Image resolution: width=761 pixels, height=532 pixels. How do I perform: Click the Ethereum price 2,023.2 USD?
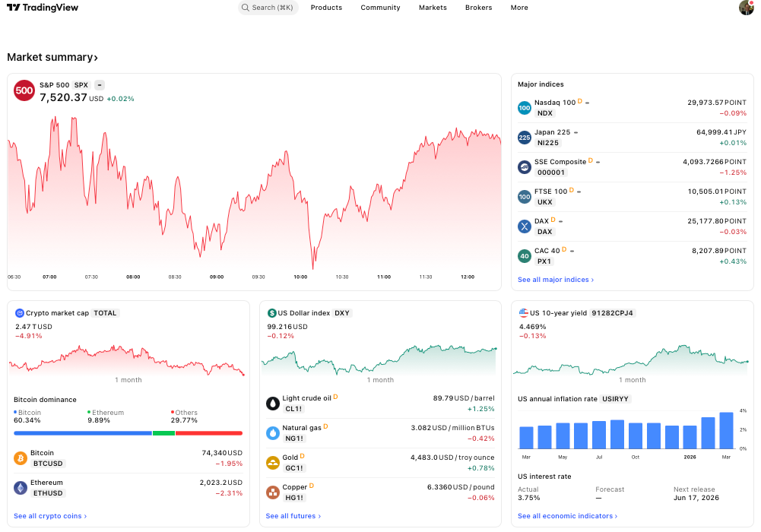pos(220,483)
